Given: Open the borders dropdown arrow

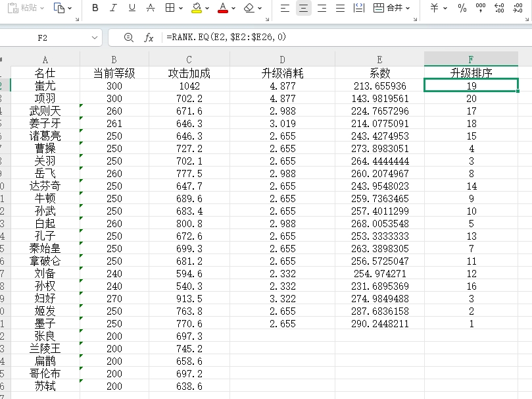Looking at the screenshot, I should pyautogui.click(x=181, y=8).
